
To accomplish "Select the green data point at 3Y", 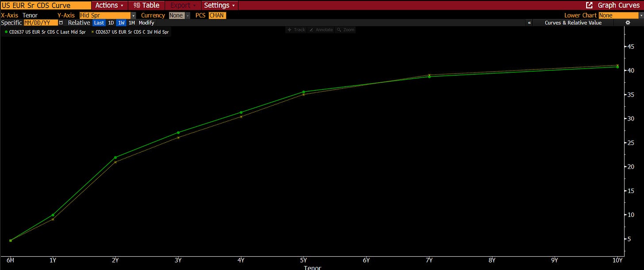I will pyautogui.click(x=178, y=132).
